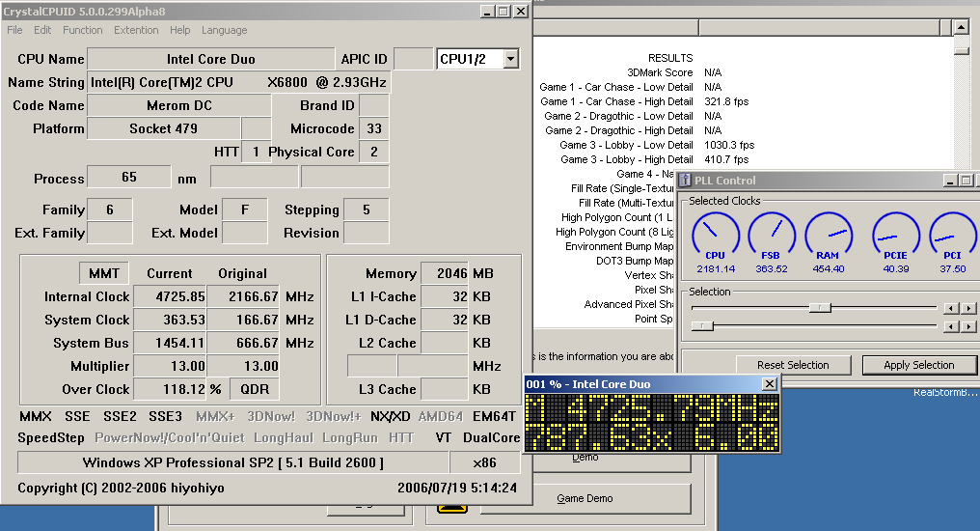Click the System Clock value 363.53
The width and height of the screenshot is (980, 531).
[170, 320]
